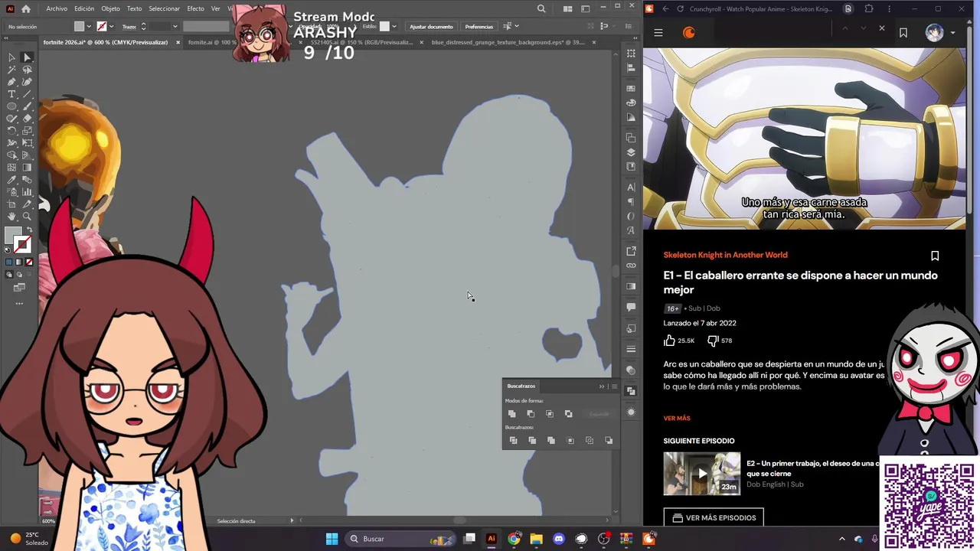
Task: Expand the Edit Toolbar three dots
Action: (x=18, y=303)
